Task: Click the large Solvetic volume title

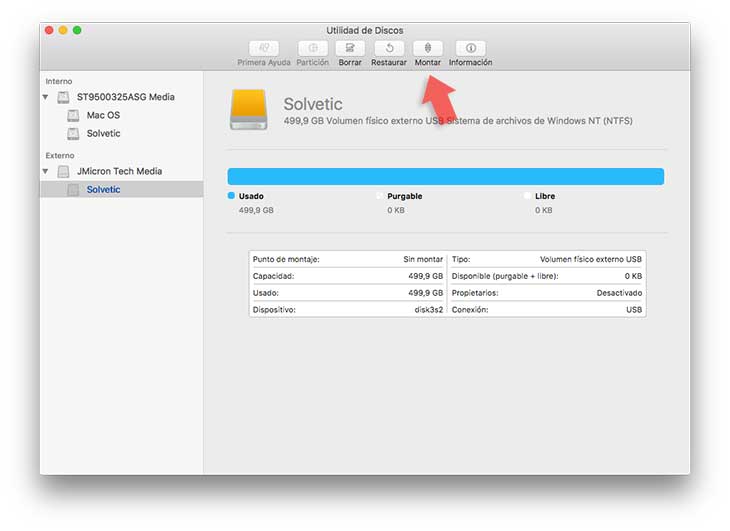Action: click(313, 104)
